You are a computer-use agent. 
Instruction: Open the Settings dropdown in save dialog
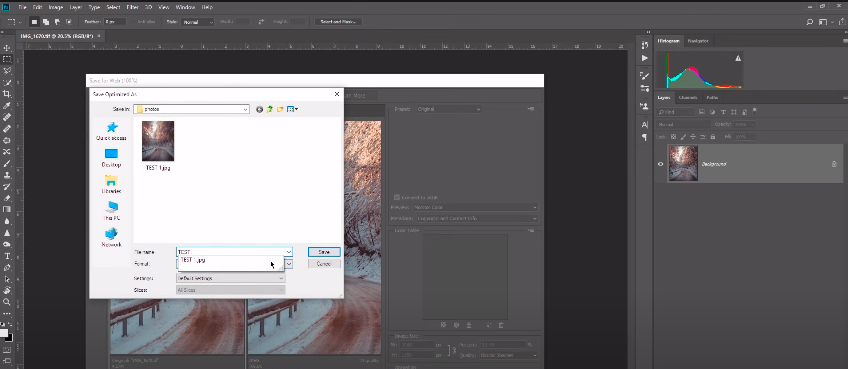coord(231,278)
